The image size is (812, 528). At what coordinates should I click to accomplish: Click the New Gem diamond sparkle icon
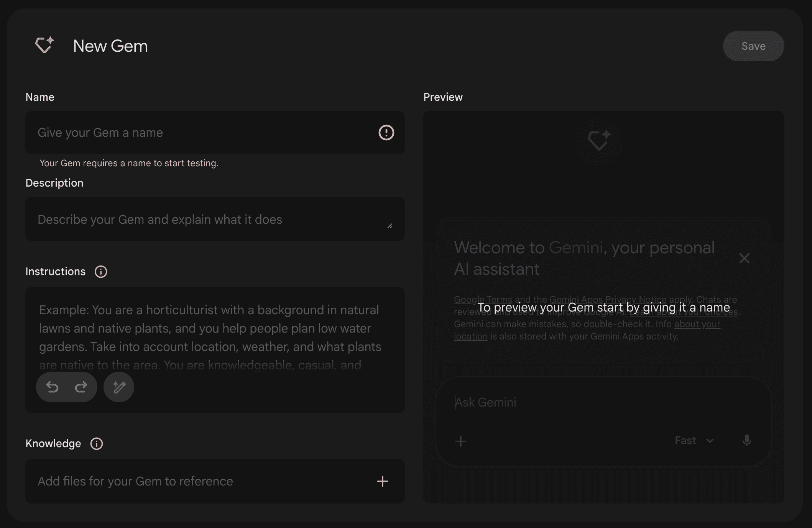[44, 45]
